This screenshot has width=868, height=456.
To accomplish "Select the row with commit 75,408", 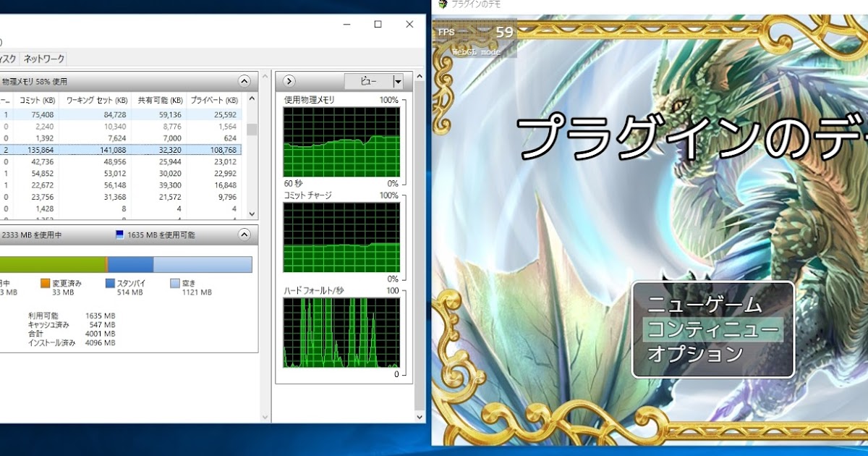I will point(120,114).
